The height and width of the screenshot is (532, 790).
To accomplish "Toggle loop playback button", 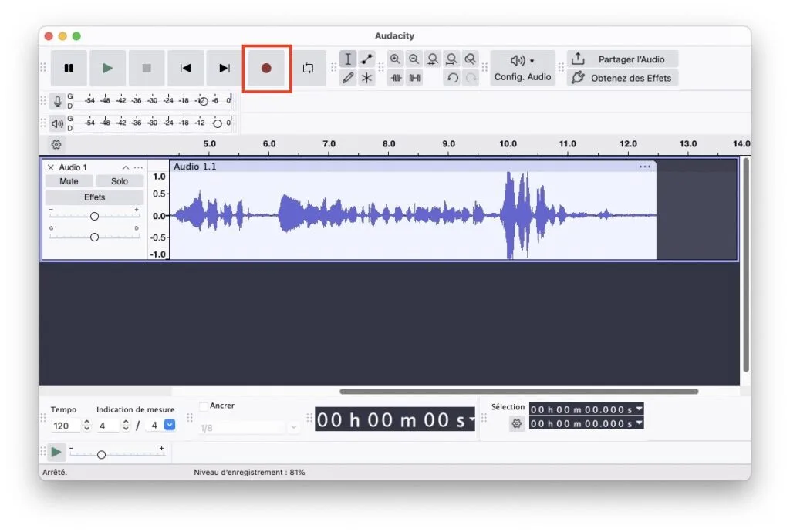I will coord(308,68).
